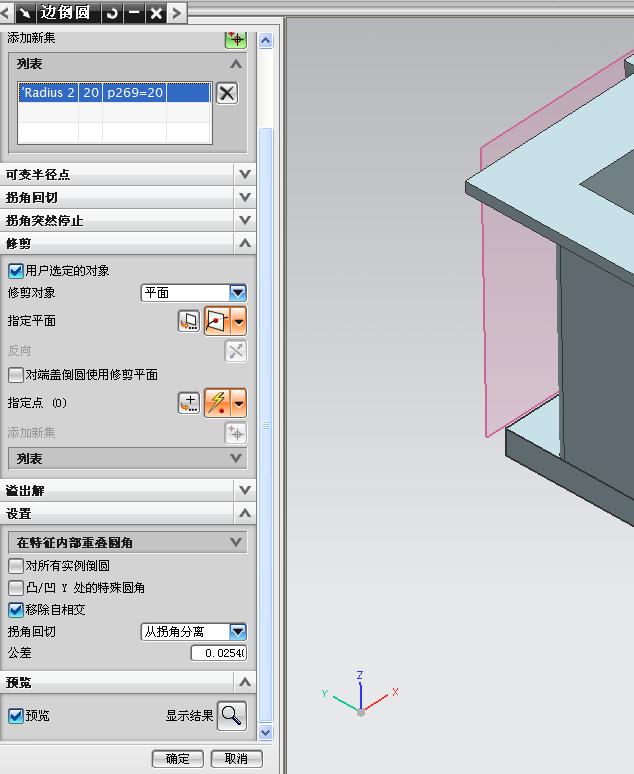Expand 在特征内部重叠圆角 group
Viewport: 634px width, 774px height.
tap(128, 542)
